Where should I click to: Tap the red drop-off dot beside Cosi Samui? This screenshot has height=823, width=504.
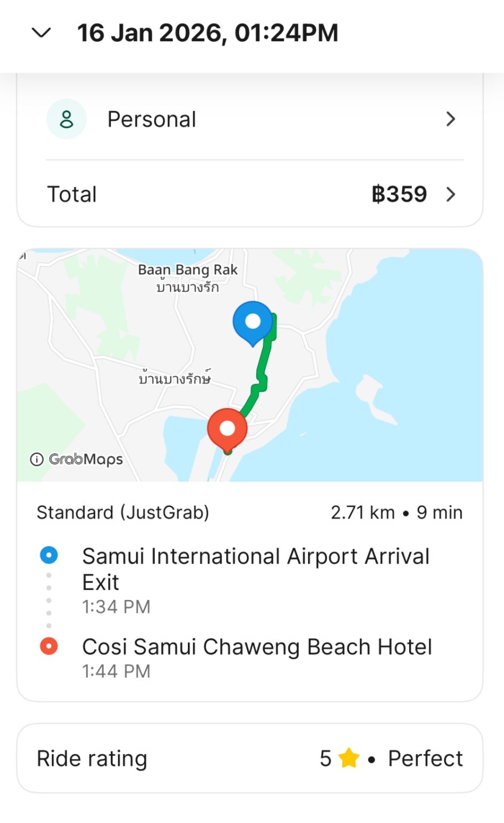point(49,646)
